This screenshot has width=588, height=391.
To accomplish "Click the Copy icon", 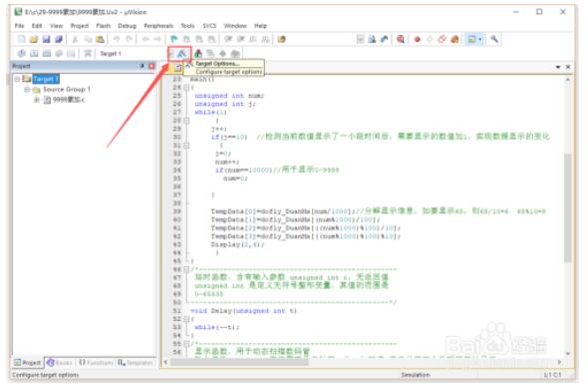I will pyautogui.click(x=88, y=39).
